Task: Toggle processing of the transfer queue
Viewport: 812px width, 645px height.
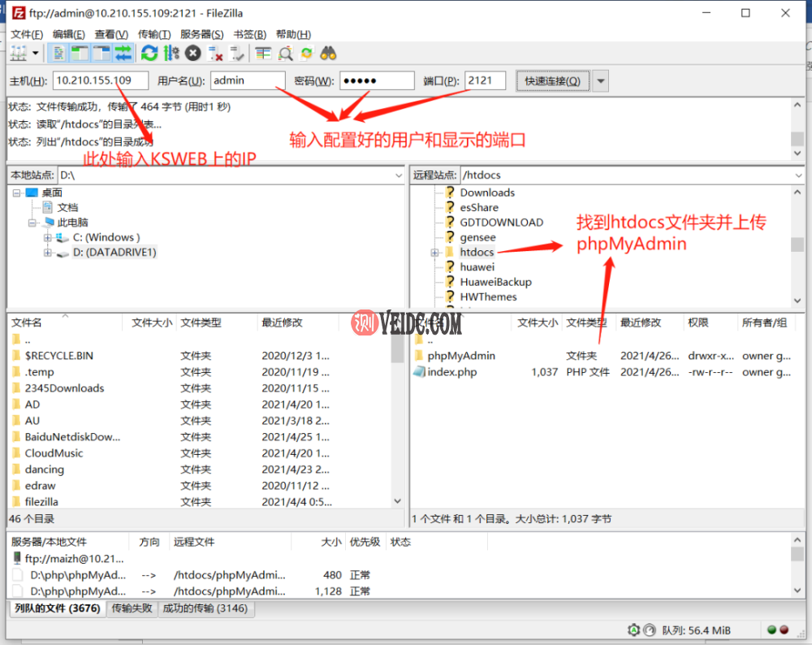Action: pos(171,54)
